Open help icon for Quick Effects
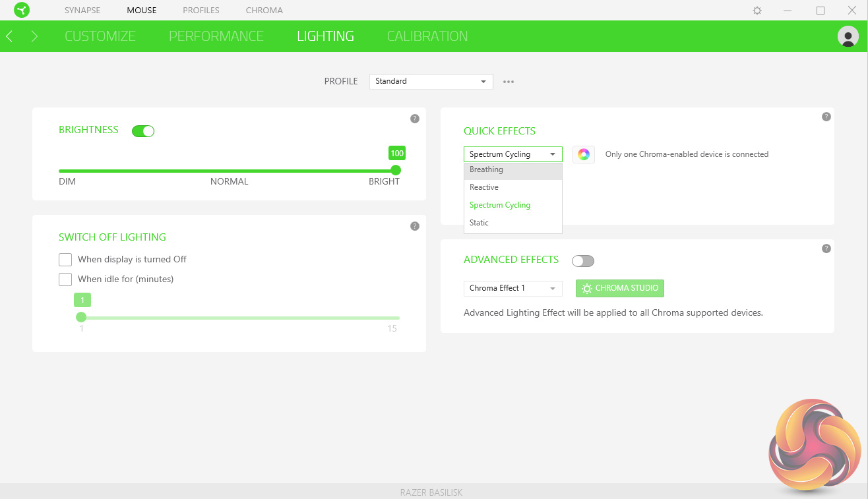 click(x=826, y=117)
